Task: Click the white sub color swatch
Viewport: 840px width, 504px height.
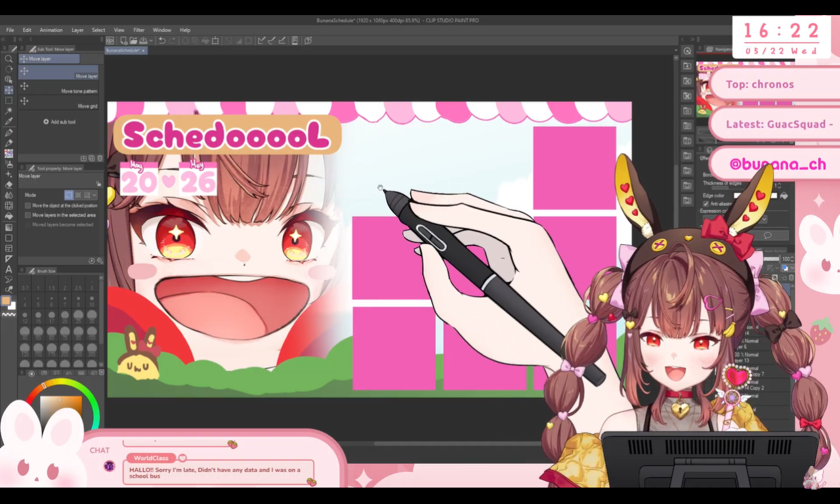Action: click(x=11, y=306)
